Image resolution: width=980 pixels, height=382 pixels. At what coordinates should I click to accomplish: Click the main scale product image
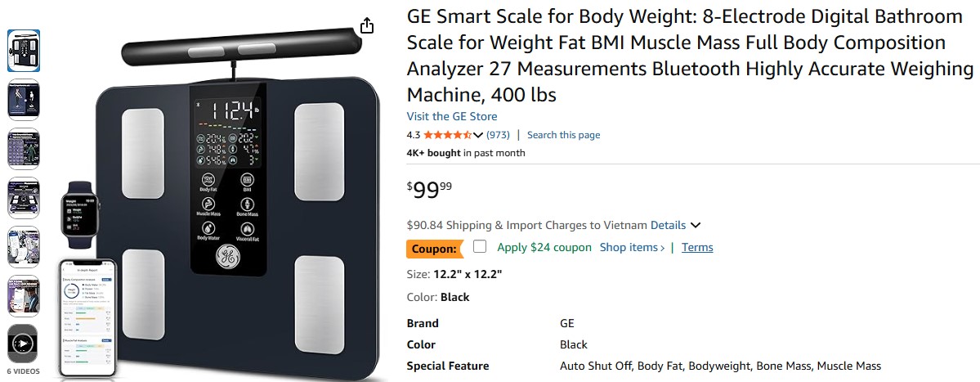click(237, 221)
